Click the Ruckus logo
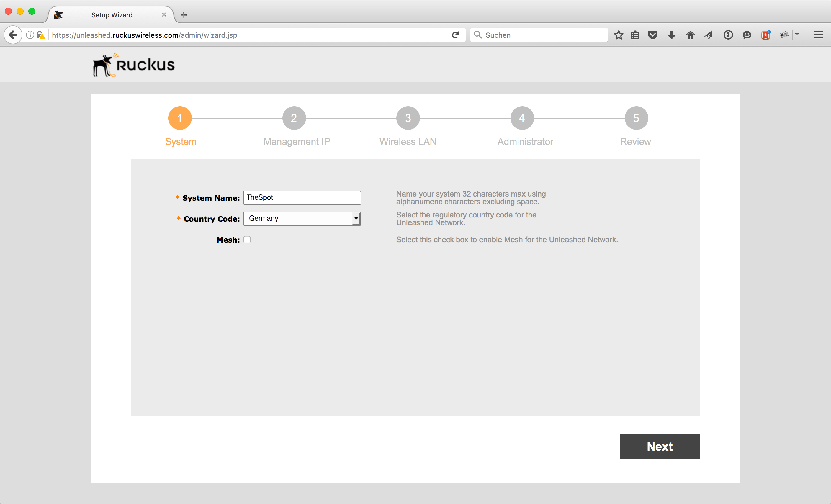Screen dimensions: 831x504 pyautogui.click(x=134, y=65)
